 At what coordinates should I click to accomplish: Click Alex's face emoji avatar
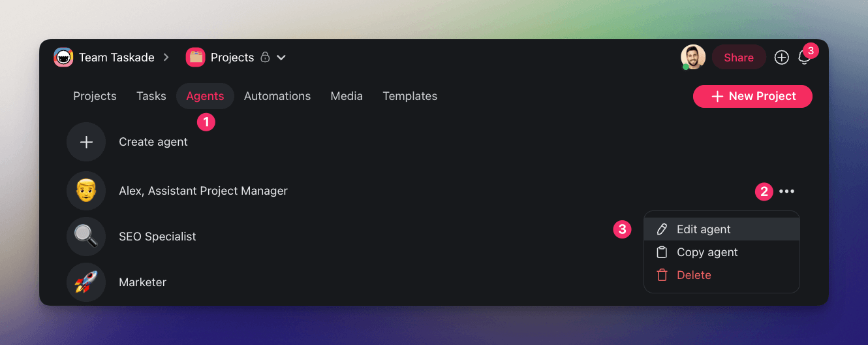coord(86,191)
